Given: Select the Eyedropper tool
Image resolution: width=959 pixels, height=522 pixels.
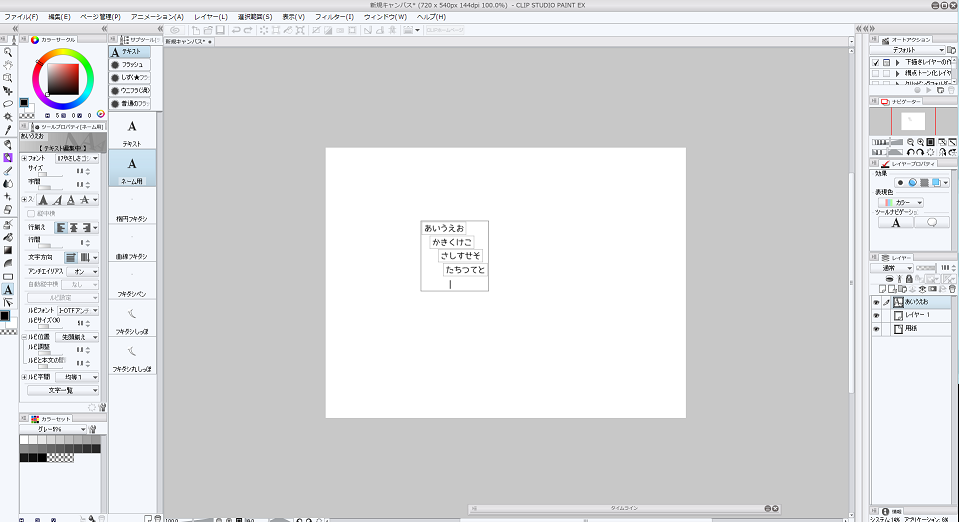Looking at the screenshot, I should [8, 130].
